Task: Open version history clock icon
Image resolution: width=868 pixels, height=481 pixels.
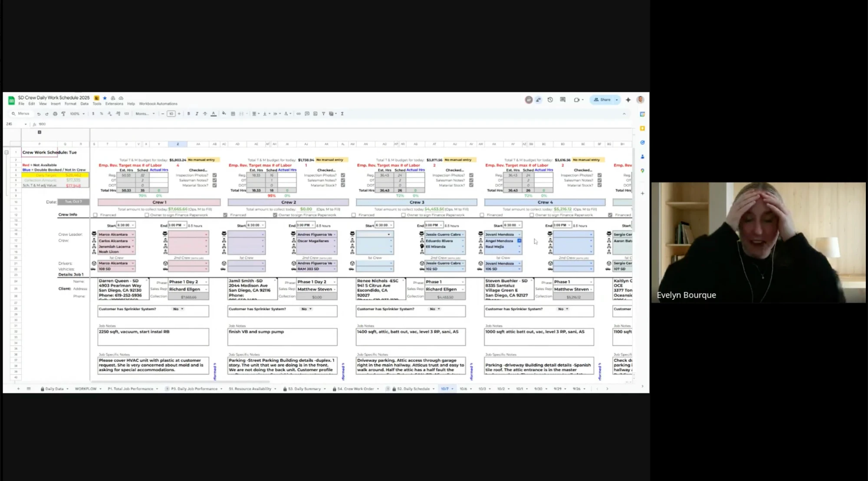Action: (x=550, y=100)
